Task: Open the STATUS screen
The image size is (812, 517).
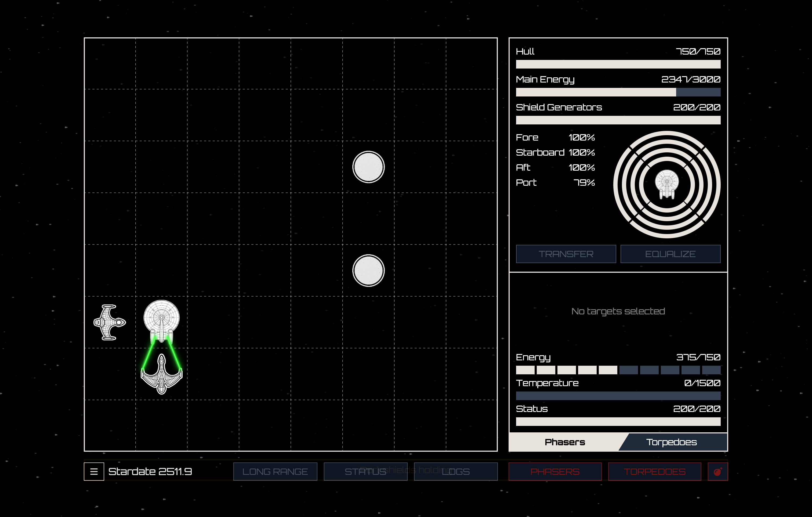Action: point(365,471)
